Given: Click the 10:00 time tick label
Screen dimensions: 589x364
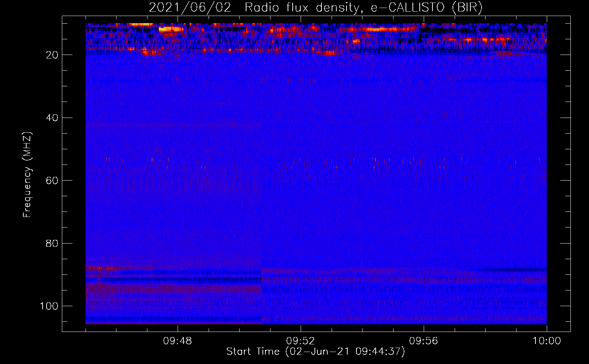Looking at the screenshot, I should coord(547,341).
